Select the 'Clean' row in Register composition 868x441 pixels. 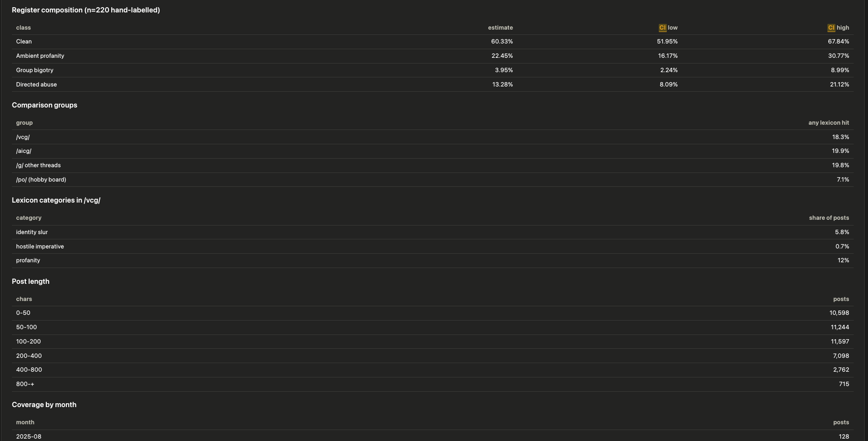pyautogui.click(x=432, y=42)
